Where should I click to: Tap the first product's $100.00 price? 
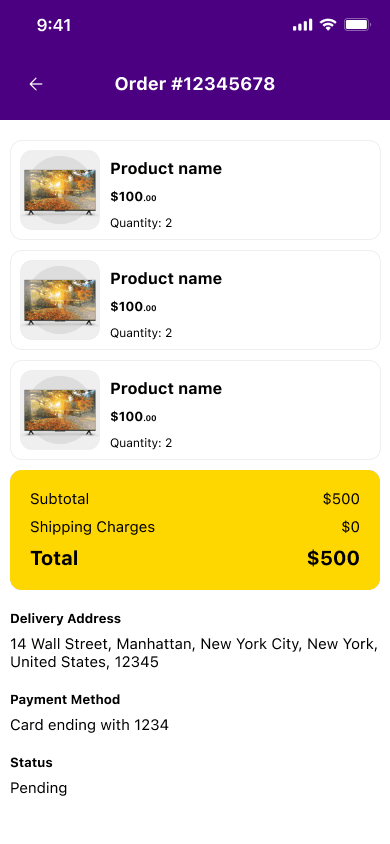(x=133, y=197)
